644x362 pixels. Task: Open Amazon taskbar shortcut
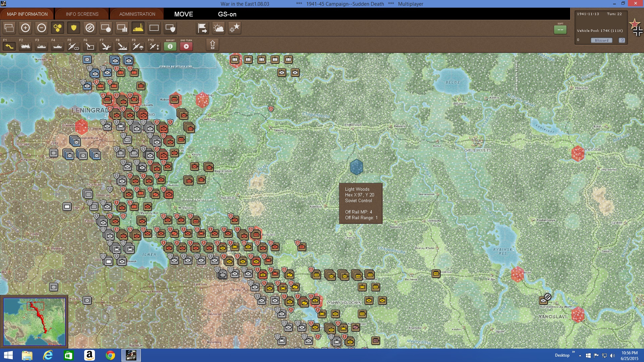[89, 355]
